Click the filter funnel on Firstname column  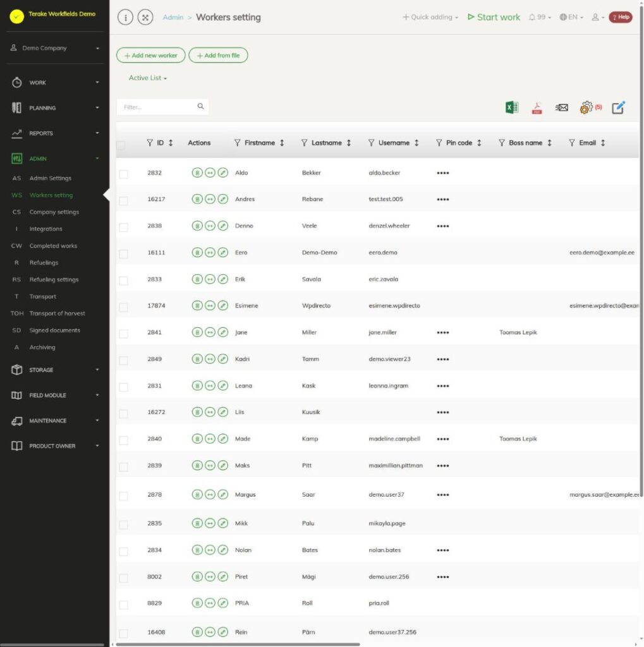click(238, 143)
